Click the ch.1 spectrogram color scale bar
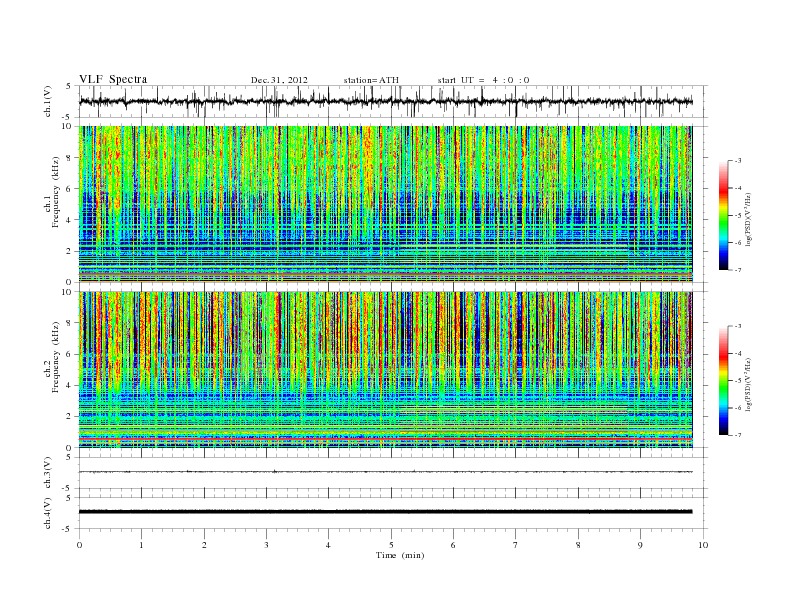Viewport: 792px width, 612px height. pyautogui.click(x=724, y=215)
